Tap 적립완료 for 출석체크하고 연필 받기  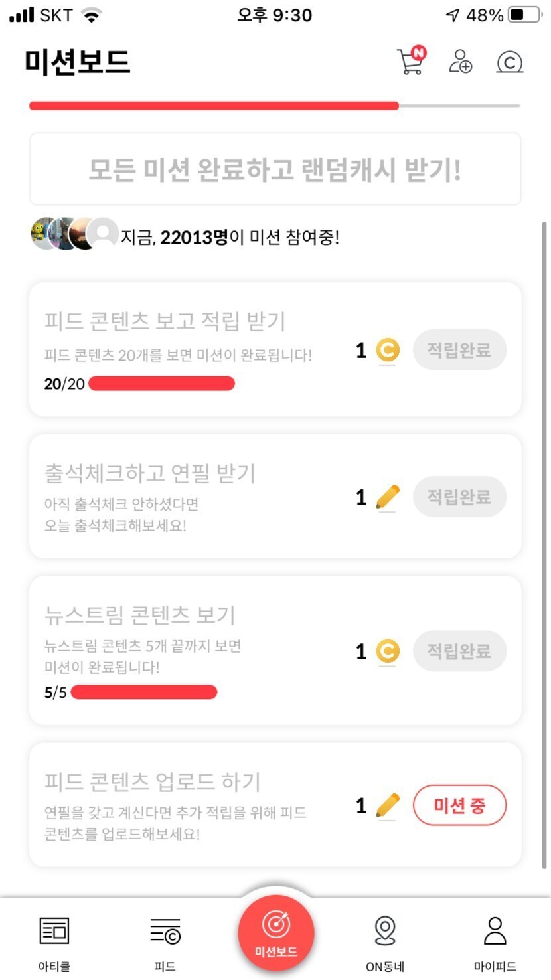point(459,497)
